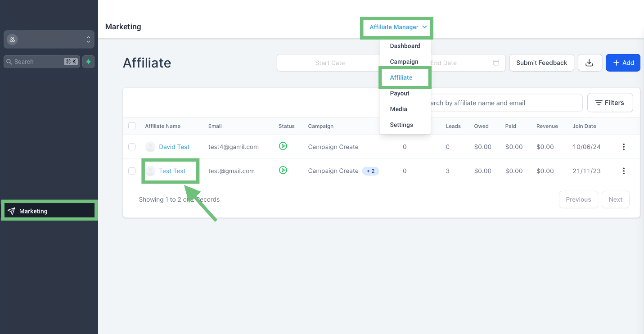
Task: Click Campaign Create in David Test row
Action: (x=333, y=147)
